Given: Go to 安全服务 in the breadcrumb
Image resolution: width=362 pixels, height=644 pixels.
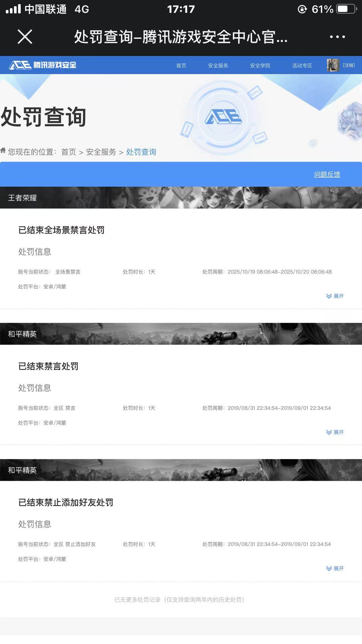Looking at the screenshot, I should [101, 152].
